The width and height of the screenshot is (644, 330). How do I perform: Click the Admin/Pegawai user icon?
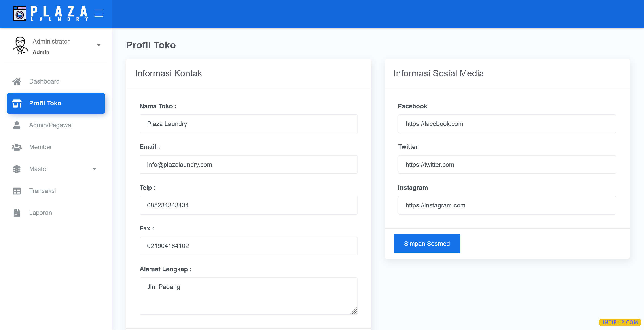[x=17, y=125]
